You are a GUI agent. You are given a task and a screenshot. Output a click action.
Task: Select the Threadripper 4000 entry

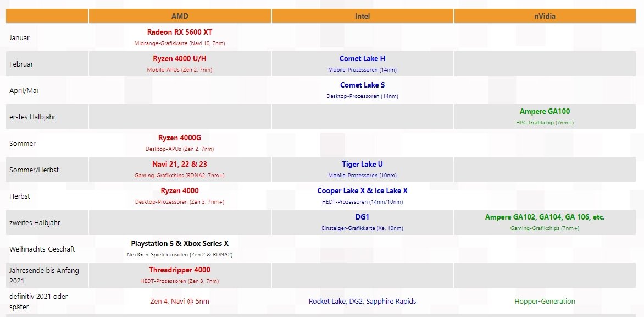pos(180,270)
